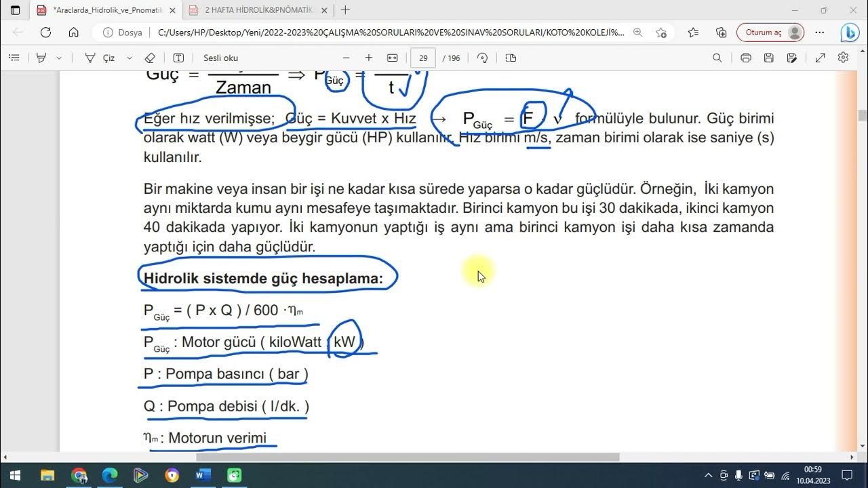Zoom in with the plus button
Image resolution: width=868 pixels, height=488 pixels.
pos(369,58)
